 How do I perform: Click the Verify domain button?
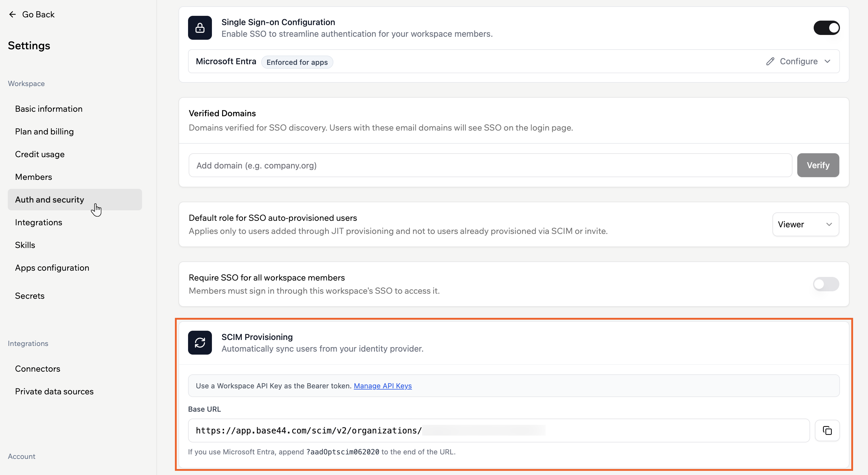click(x=818, y=165)
